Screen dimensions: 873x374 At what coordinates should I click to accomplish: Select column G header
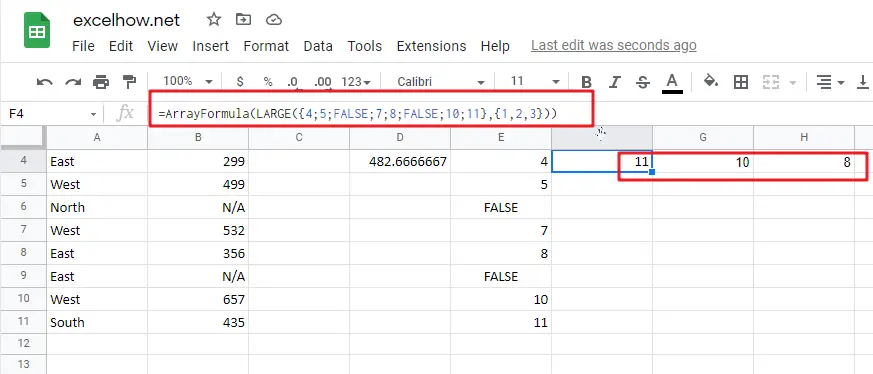pos(703,137)
